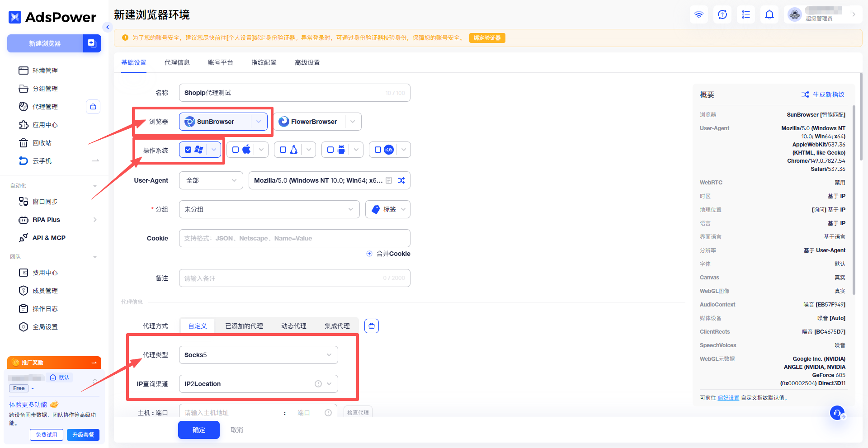
Task: Check the Android operating system checkbox
Action: 330,150
